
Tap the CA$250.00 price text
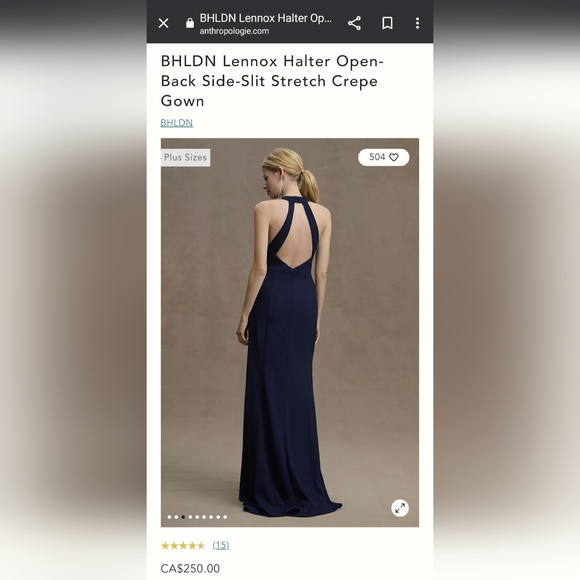190,569
